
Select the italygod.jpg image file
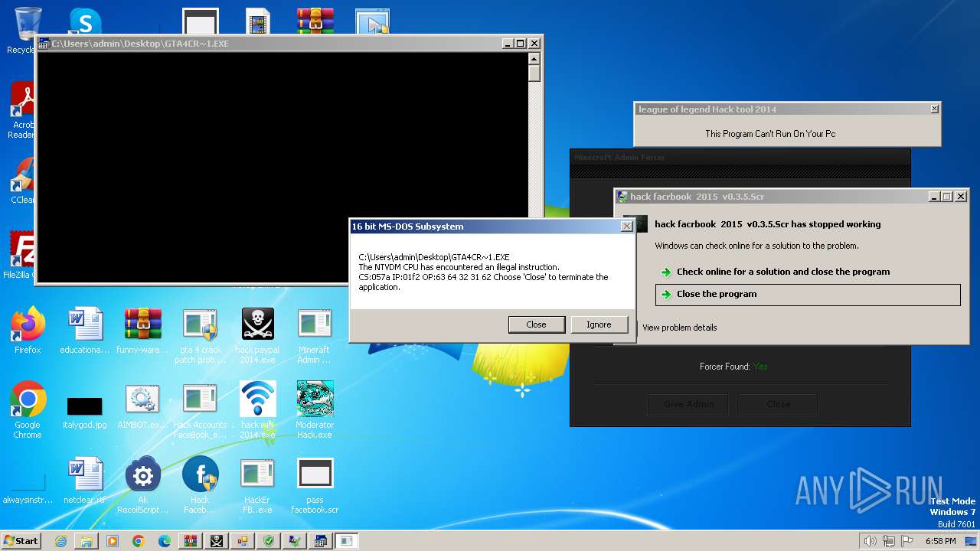[x=85, y=412]
